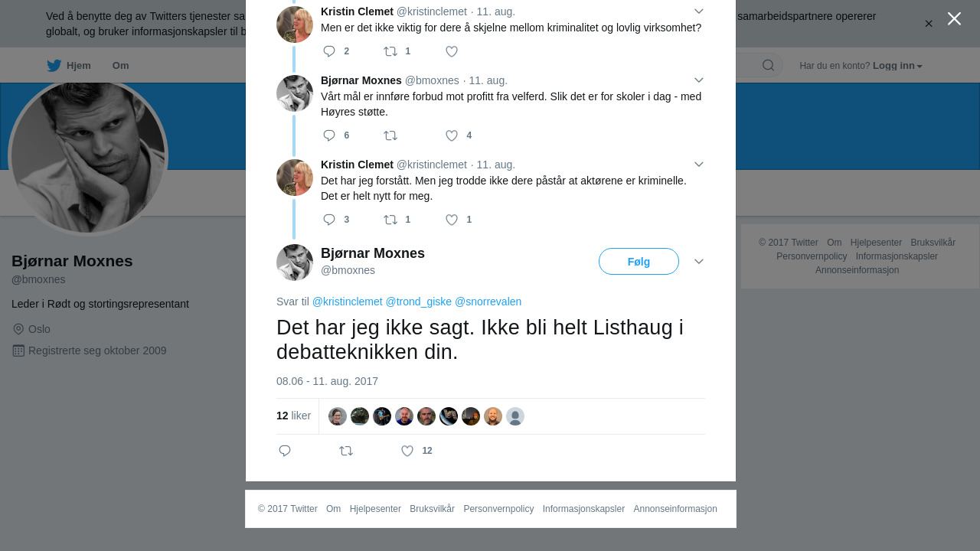Retweet Bjørnar Moxnes' main tweet

pos(346,451)
